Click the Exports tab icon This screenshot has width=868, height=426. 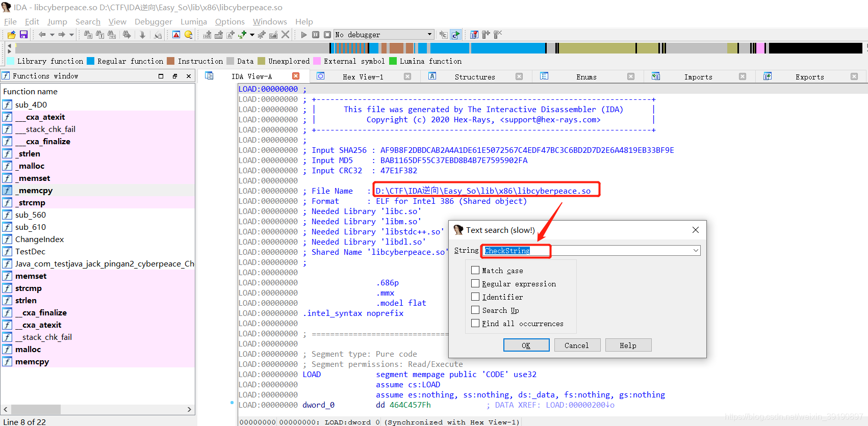pos(768,76)
